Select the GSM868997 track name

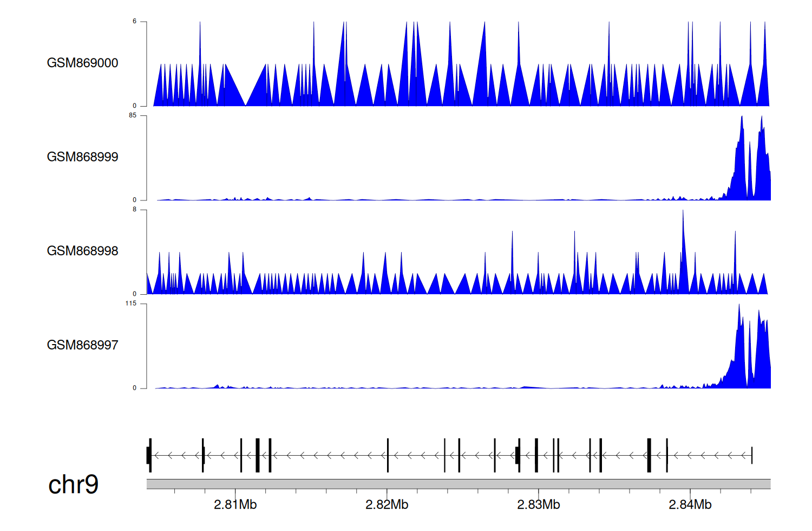pyautogui.click(x=82, y=345)
